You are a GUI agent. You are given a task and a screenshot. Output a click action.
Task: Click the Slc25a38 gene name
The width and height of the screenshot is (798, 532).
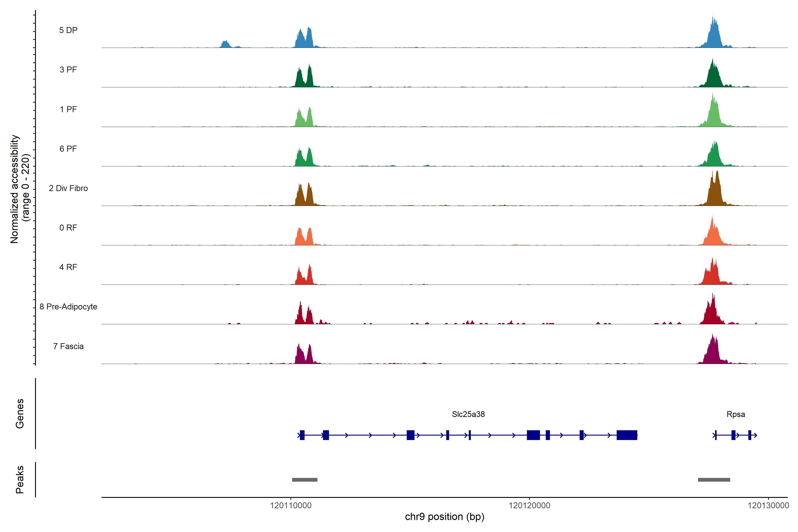tap(468, 414)
